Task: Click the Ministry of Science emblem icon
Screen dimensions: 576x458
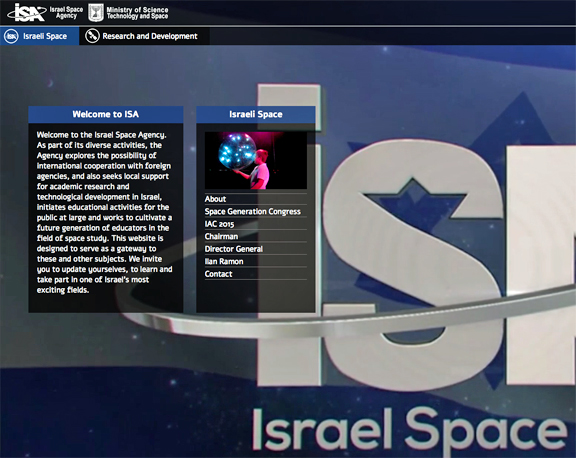Action: (96, 12)
